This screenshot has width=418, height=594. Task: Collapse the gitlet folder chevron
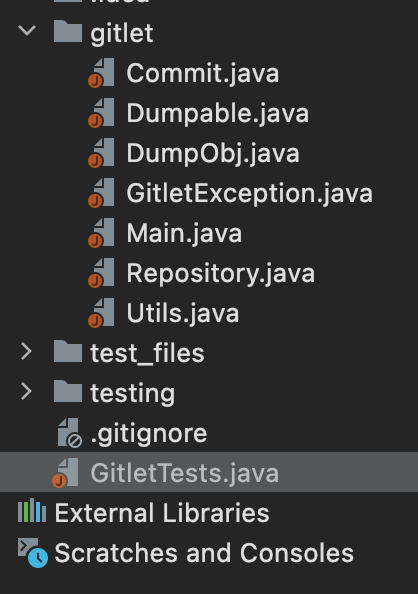(x=27, y=30)
